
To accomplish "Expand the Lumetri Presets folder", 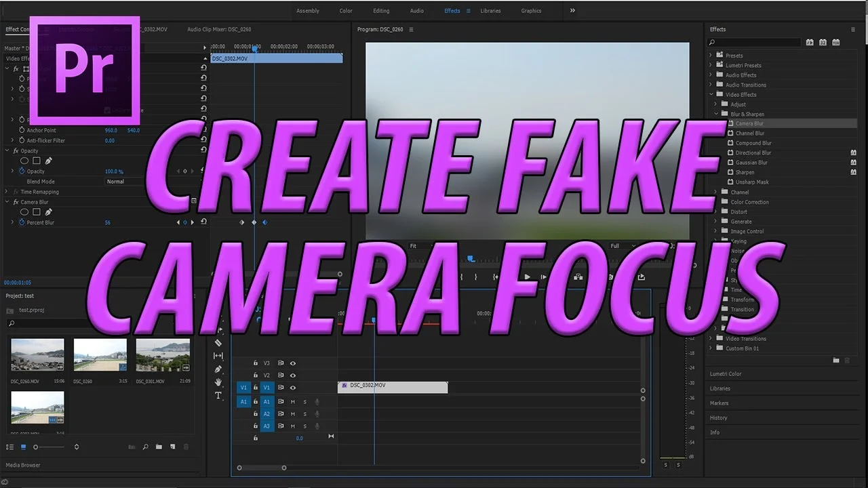I will point(711,65).
